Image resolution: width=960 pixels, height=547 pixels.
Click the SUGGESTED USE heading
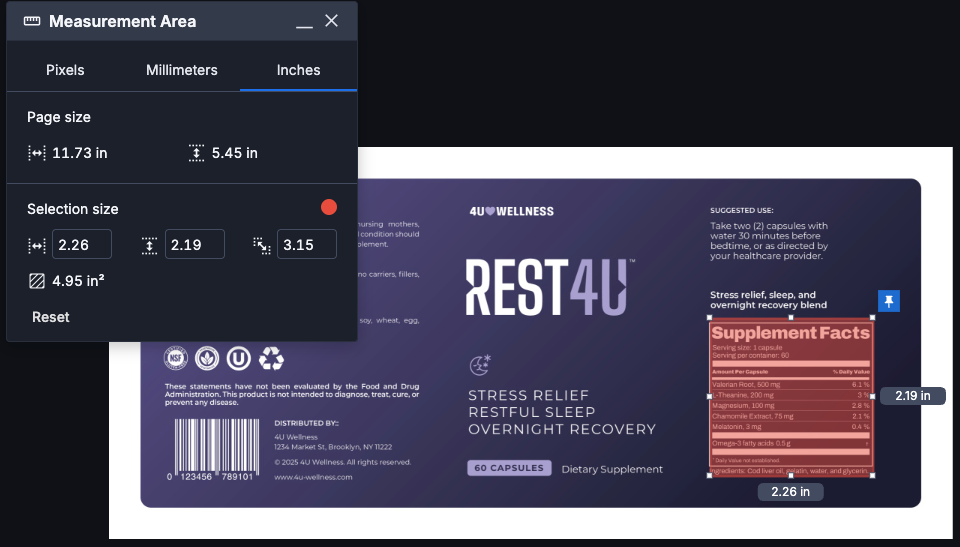pyautogui.click(x=741, y=210)
